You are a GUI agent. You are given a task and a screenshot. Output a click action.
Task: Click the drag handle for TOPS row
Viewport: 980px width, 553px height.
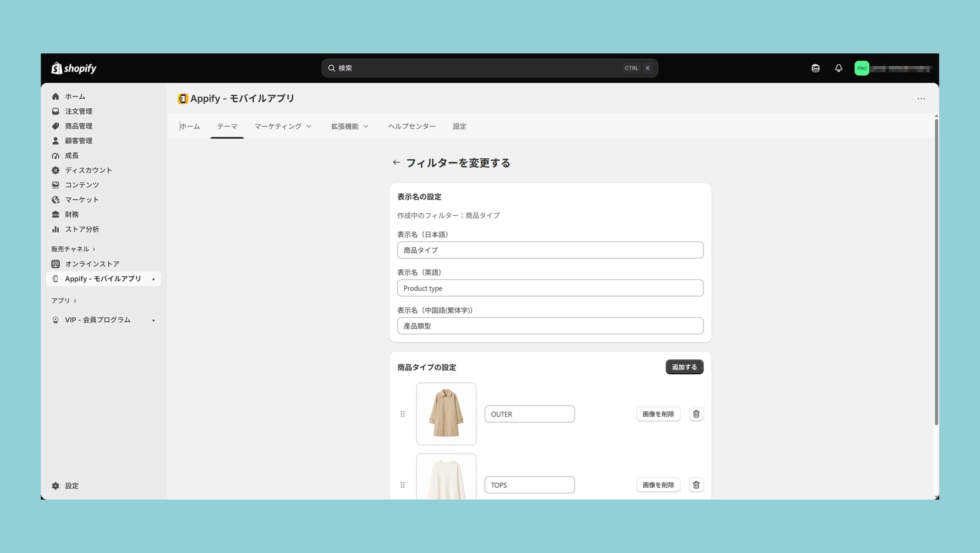(x=402, y=485)
